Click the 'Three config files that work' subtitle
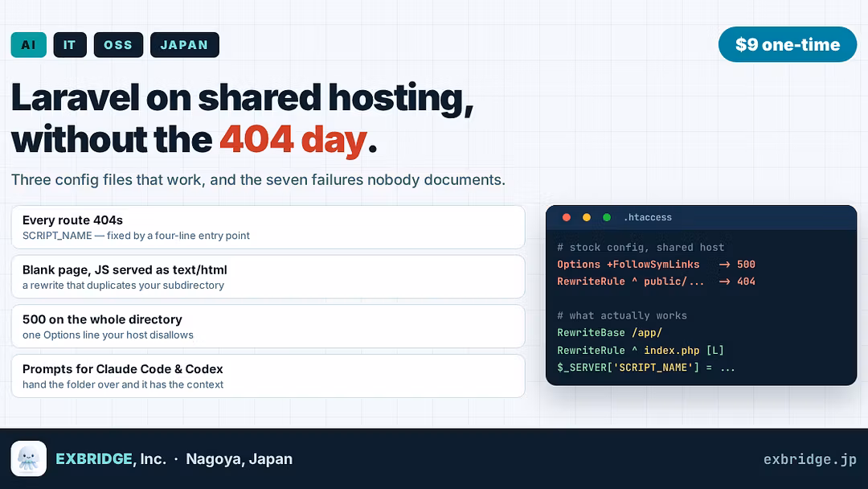This screenshot has width=868, height=489. click(258, 180)
